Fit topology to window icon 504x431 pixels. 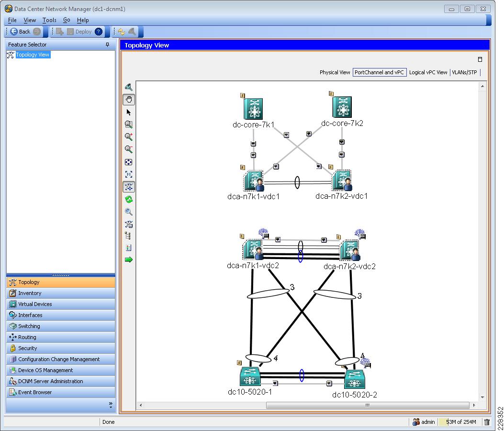[x=129, y=162]
